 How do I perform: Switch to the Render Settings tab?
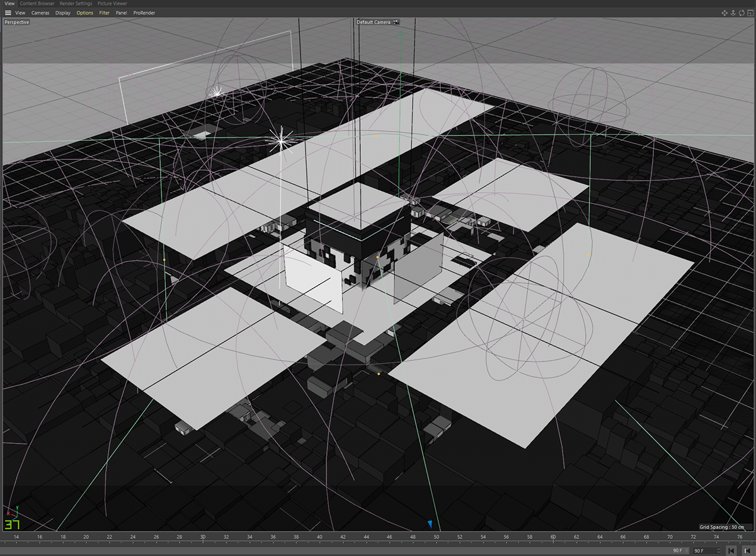(76, 3)
